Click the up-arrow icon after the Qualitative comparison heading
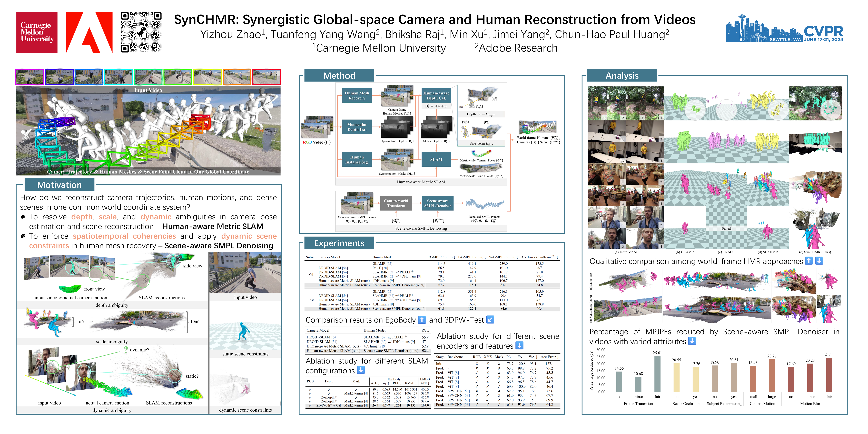 (x=809, y=261)
